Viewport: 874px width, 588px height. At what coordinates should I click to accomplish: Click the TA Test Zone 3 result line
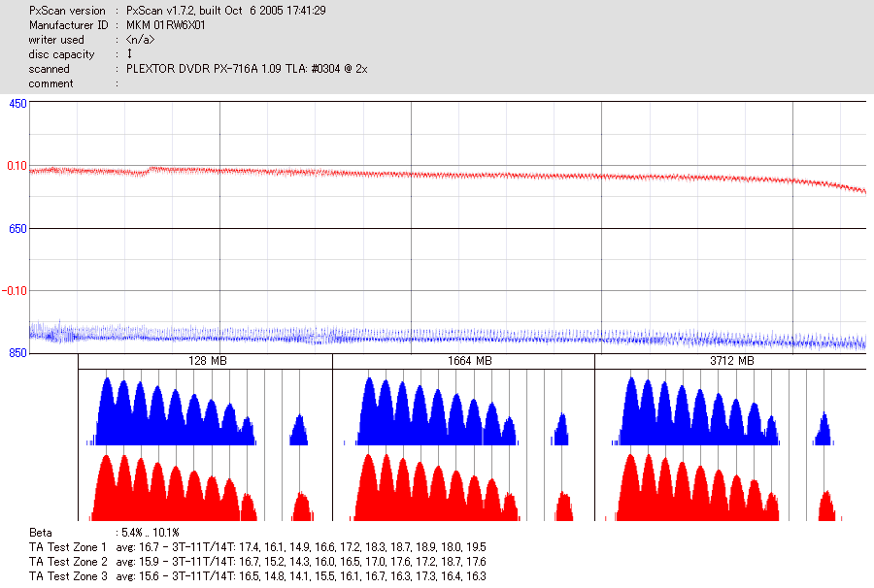pos(257,576)
